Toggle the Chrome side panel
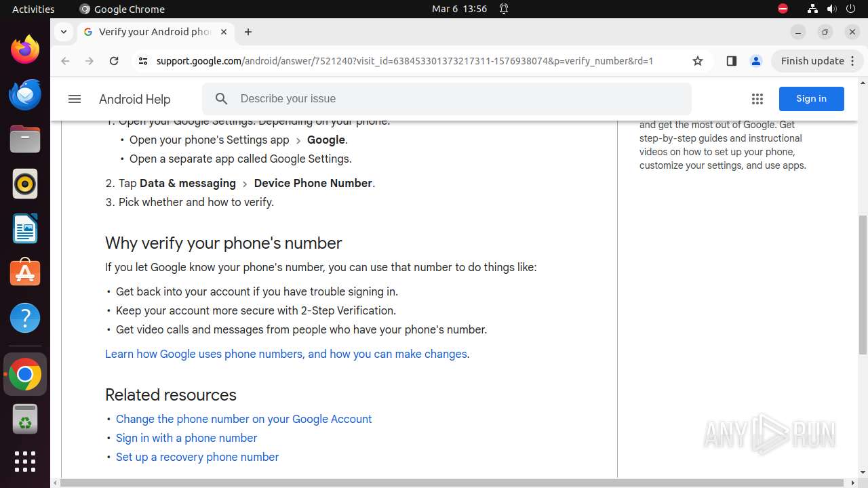The width and height of the screenshot is (868, 488). (731, 61)
